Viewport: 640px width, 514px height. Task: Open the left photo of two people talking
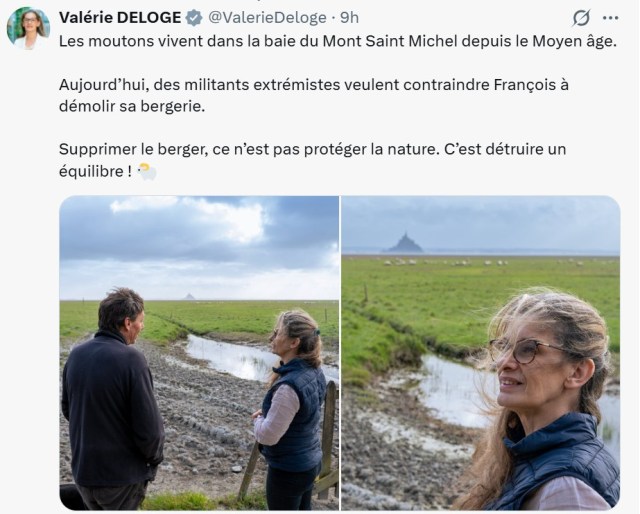[x=199, y=353]
